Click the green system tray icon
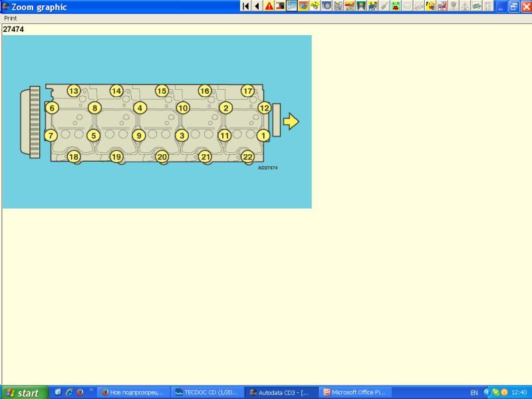 (495, 392)
